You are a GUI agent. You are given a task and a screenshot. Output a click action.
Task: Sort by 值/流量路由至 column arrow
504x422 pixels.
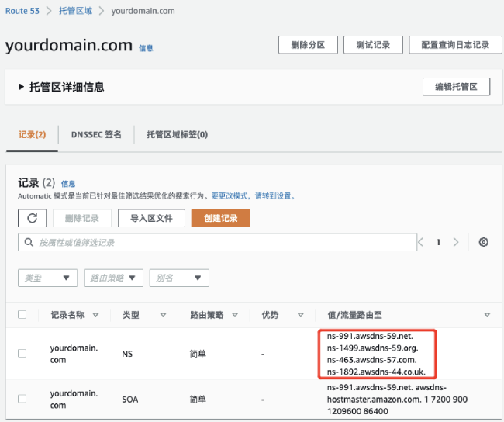[487, 315]
